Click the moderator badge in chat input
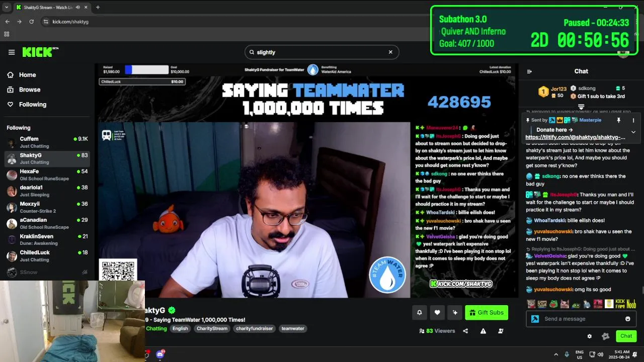644x362 pixels. pyautogui.click(x=535, y=319)
